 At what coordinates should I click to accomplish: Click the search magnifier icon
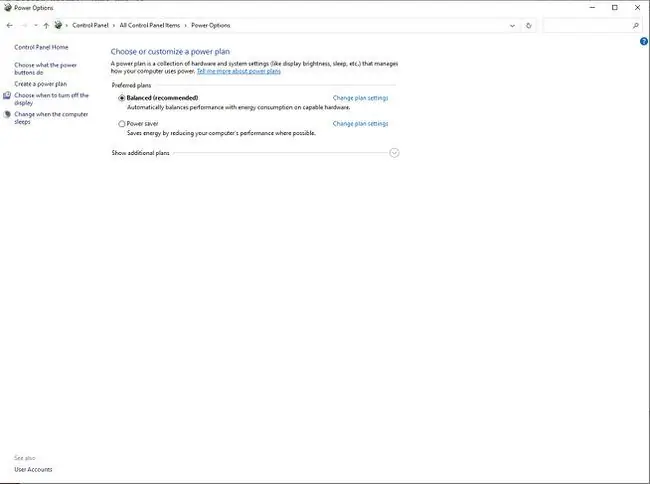point(635,26)
